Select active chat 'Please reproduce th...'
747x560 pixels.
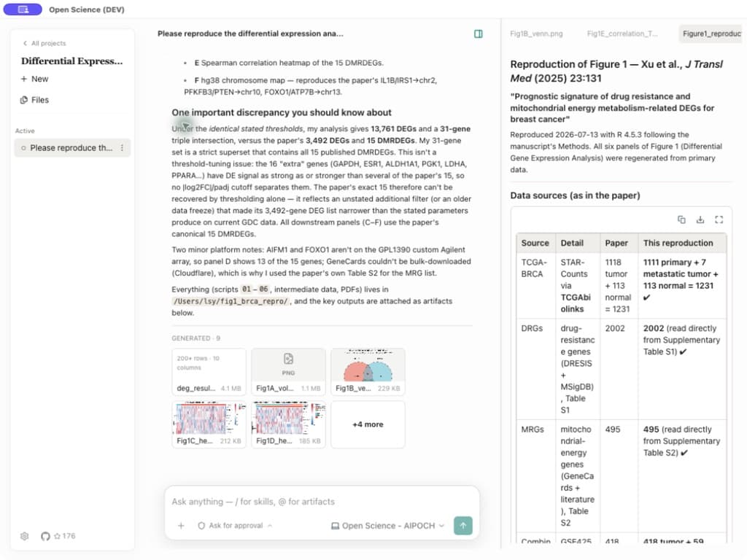(x=71, y=148)
